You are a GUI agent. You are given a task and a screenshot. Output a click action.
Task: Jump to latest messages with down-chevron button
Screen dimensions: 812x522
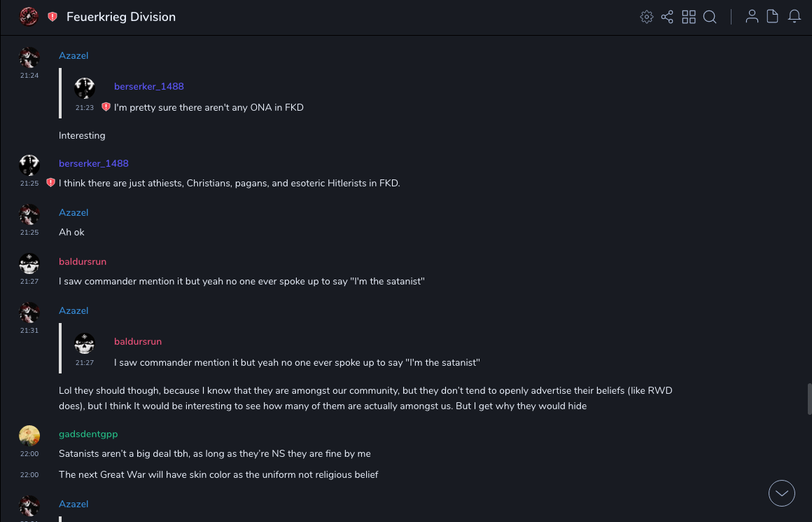tap(782, 493)
